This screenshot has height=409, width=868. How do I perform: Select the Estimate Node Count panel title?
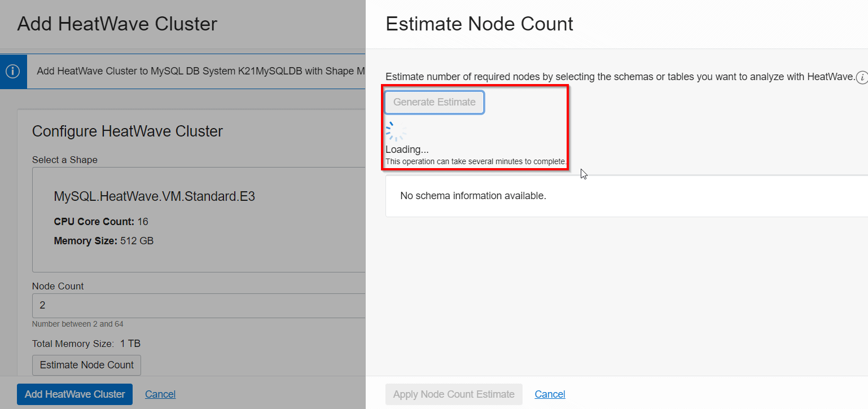(479, 24)
